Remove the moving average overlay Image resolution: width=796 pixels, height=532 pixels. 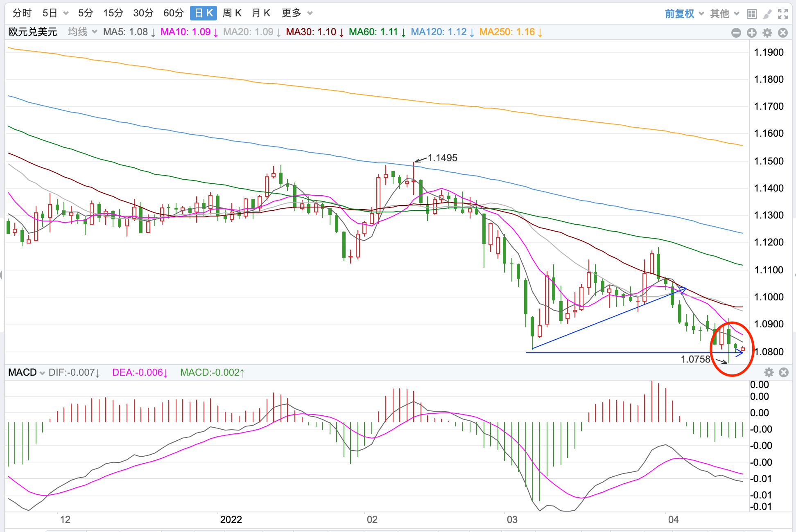click(x=782, y=33)
